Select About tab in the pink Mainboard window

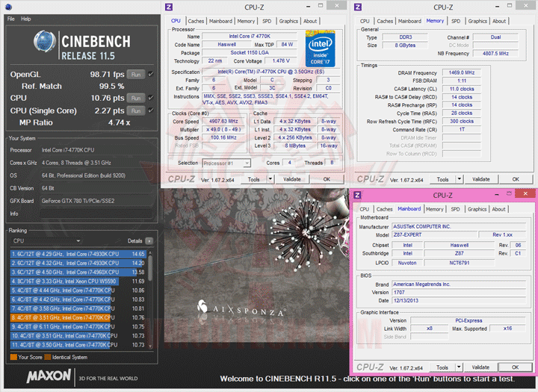pyautogui.click(x=499, y=209)
